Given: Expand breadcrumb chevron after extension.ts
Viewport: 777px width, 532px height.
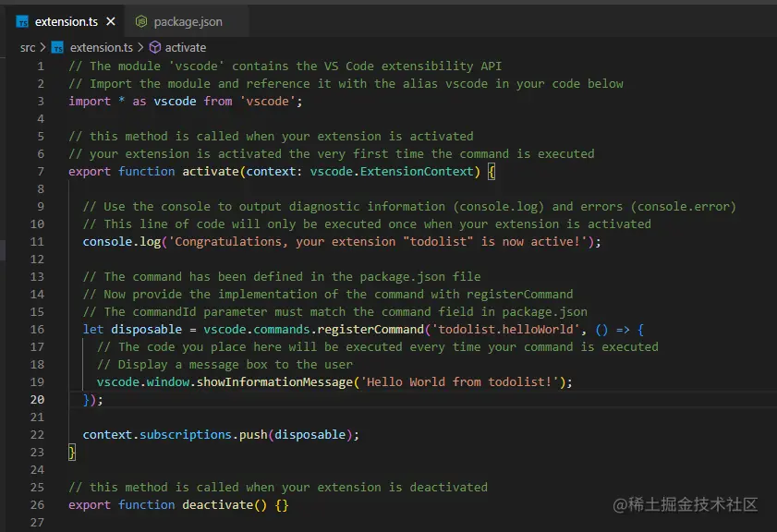Looking at the screenshot, I should point(140,47).
